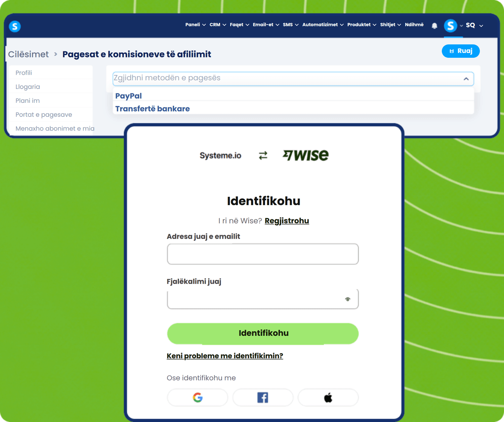The height and width of the screenshot is (422, 504).
Task: Select PayPal payment method
Action: [x=293, y=96]
